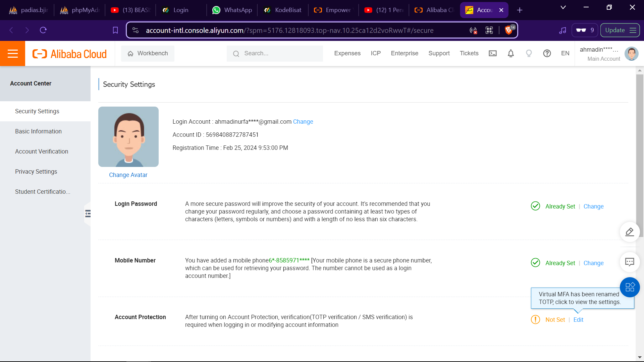Click Change next to Login Account email

[x=303, y=122]
